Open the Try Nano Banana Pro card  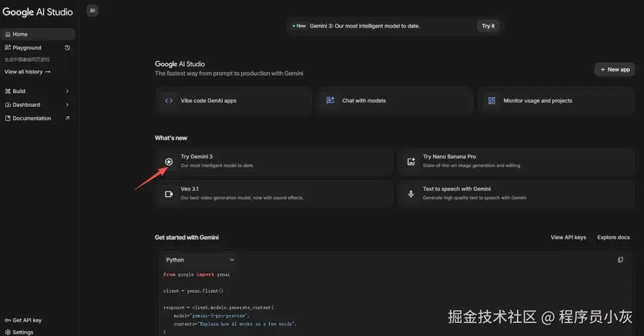point(516,162)
